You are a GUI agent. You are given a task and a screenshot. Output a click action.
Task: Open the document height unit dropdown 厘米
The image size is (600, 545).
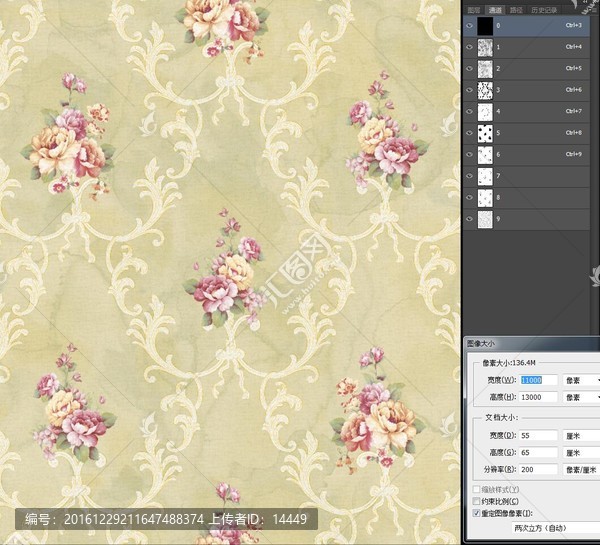[x=581, y=452]
